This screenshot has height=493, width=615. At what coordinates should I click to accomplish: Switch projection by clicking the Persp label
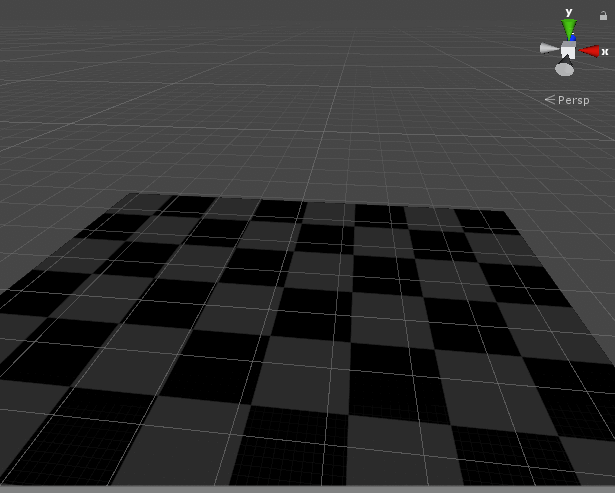pyautogui.click(x=573, y=100)
